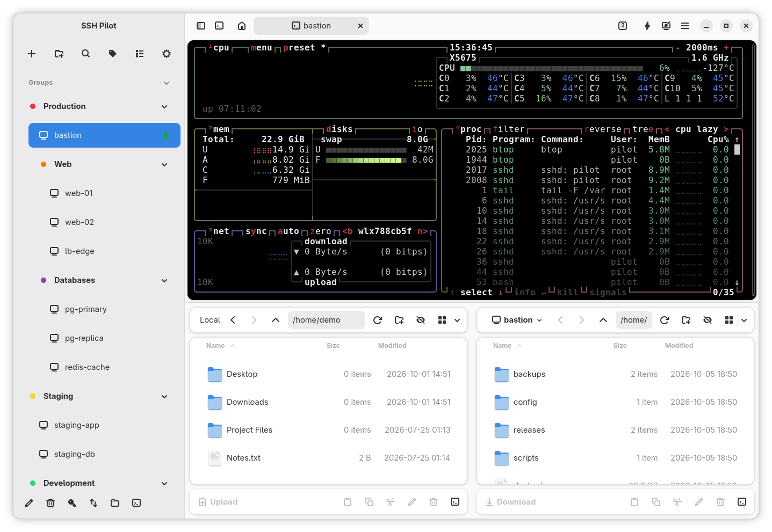772x532 pixels.
Task: Collapse the Staging group
Action: [164, 396]
